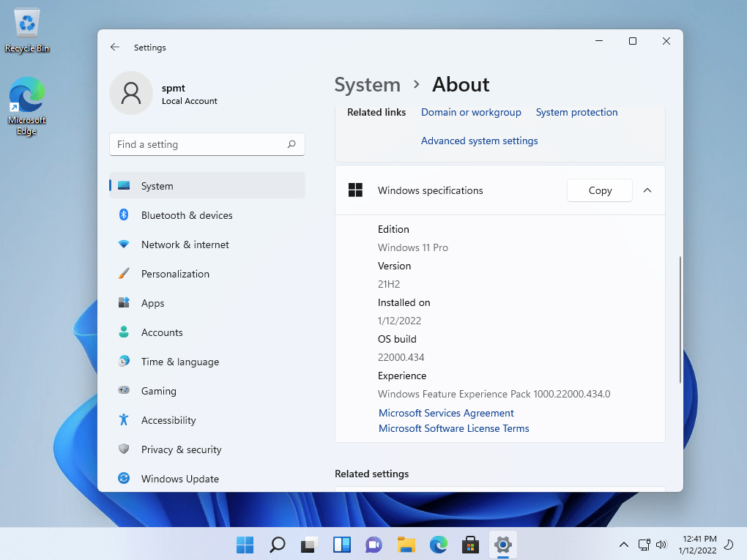Click the Accounts person icon
The image size is (747, 560).
click(124, 332)
